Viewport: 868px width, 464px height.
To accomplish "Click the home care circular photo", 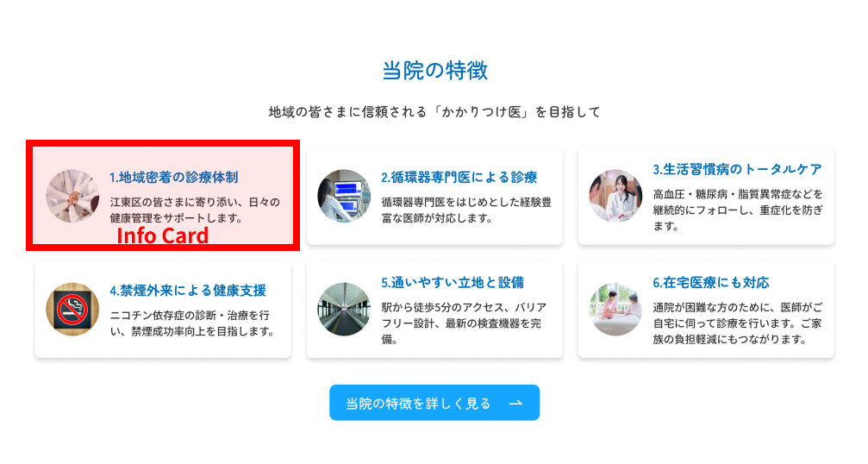I will [x=615, y=309].
